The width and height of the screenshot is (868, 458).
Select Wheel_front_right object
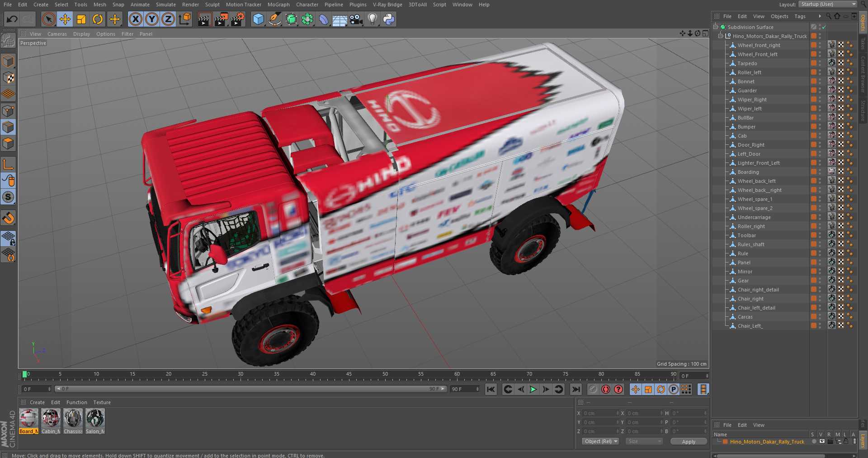(x=759, y=45)
